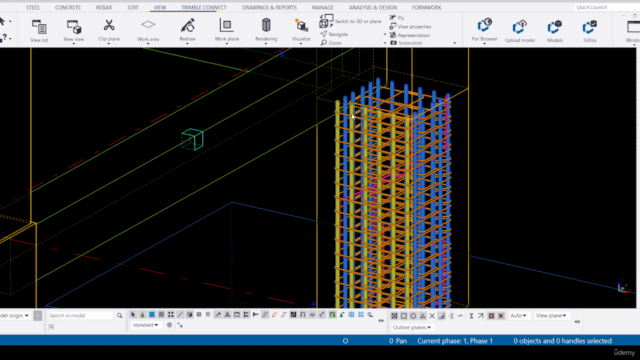Click the New view icon
Viewport: 640px width, 360px height.
point(74,27)
